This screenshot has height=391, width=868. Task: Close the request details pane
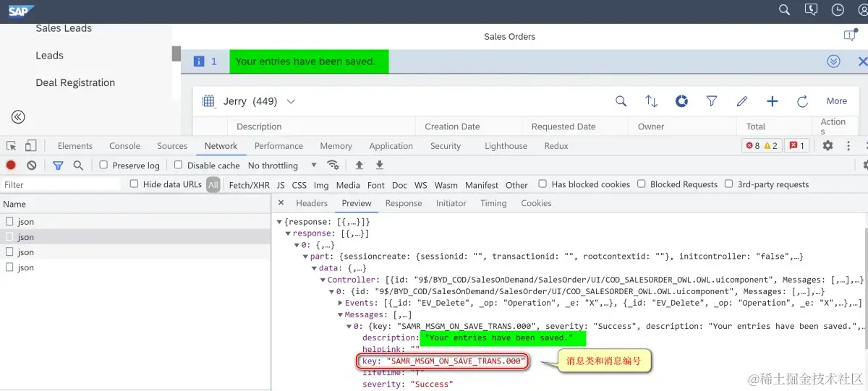[281, 203]
